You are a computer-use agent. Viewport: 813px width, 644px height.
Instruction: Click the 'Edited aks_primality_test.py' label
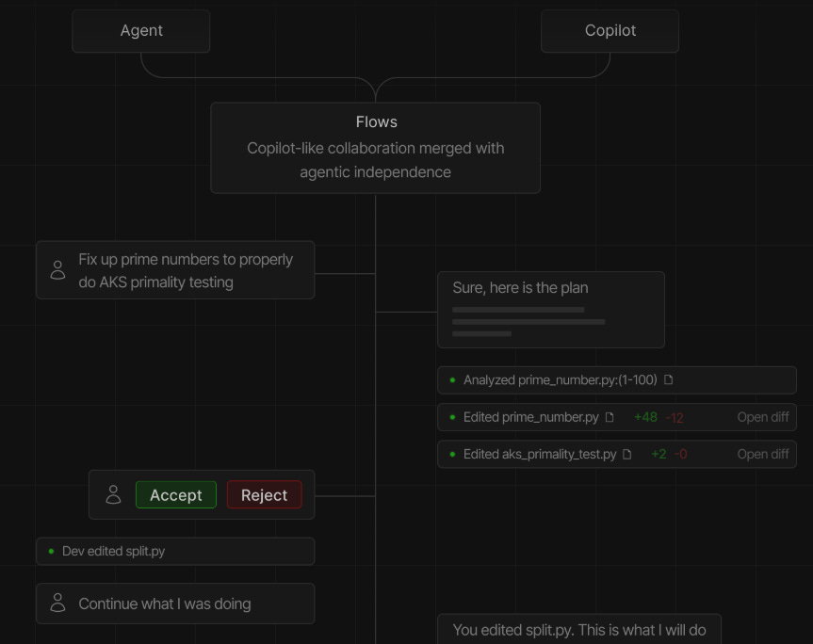(x=540, y=455)
